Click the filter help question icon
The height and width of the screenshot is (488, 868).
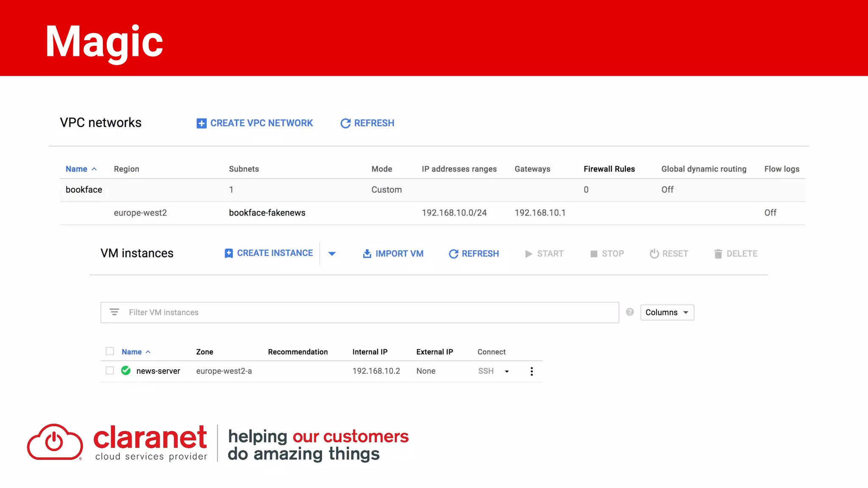click(630, 312)
